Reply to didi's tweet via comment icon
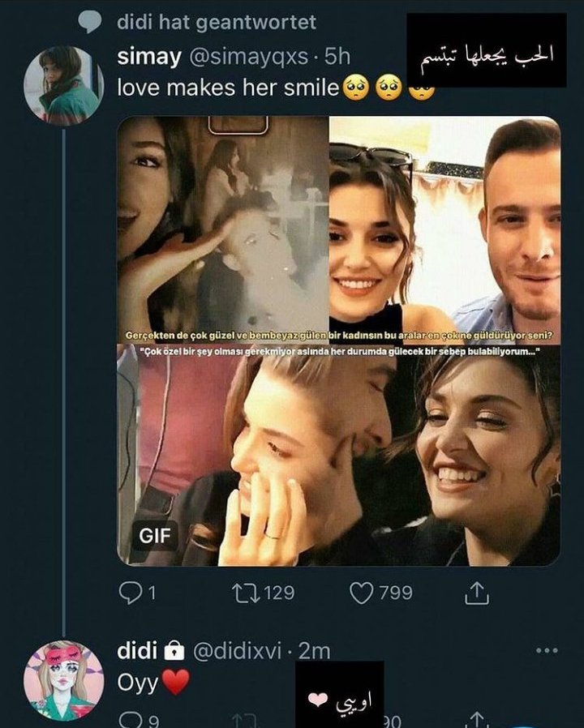Image resolution: width=584 pixels, height=728 pixels. pos(130,718)
